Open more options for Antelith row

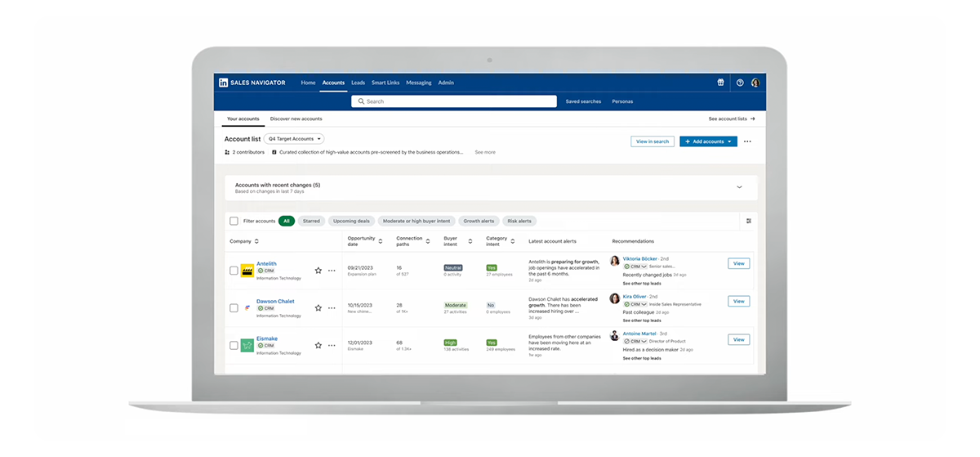pos(332,271)
